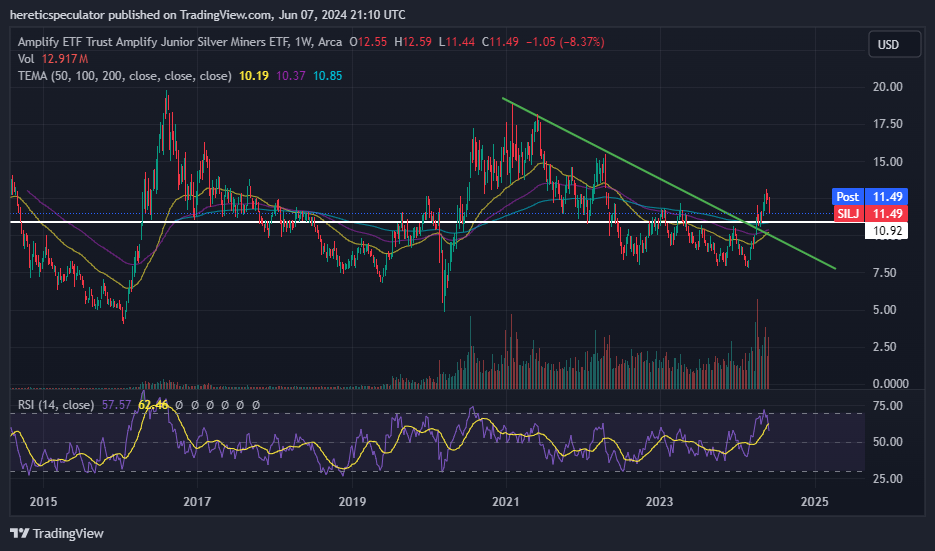
Task: Click the TEMA (50, 100, 200) indicator label
Action: 125,76
